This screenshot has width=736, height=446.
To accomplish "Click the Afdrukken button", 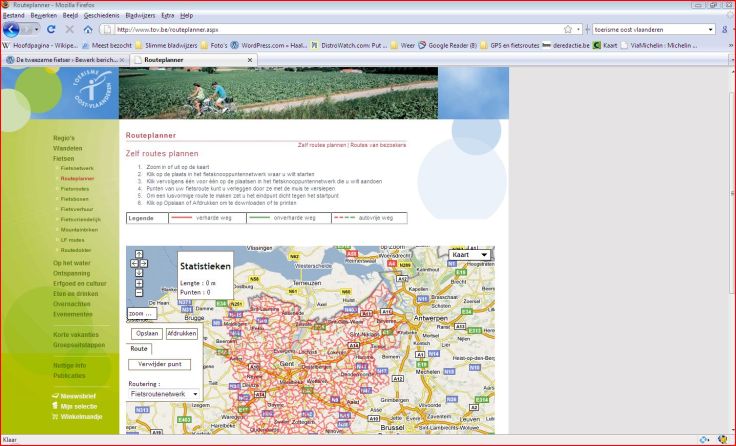I will point(182,333).
